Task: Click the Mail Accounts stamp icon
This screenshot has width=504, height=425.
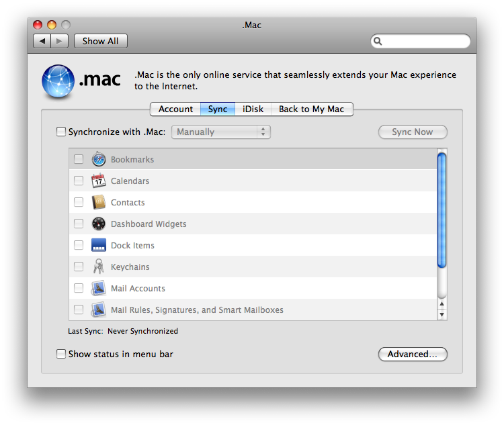Action: coord(98,288)
